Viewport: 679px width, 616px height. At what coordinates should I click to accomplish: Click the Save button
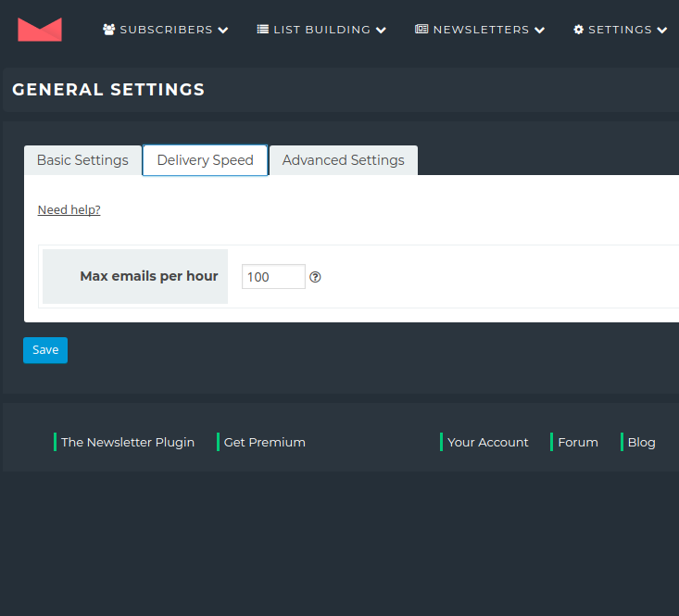[45, 350]
